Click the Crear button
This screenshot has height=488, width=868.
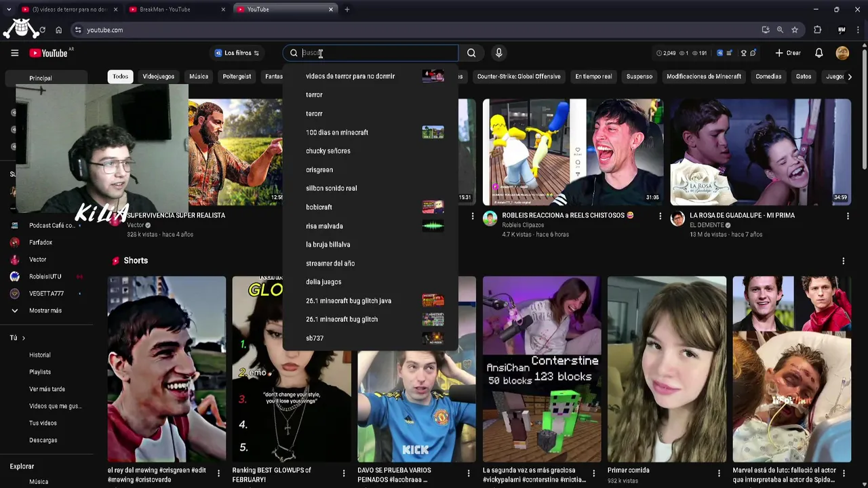coord(788,53)
